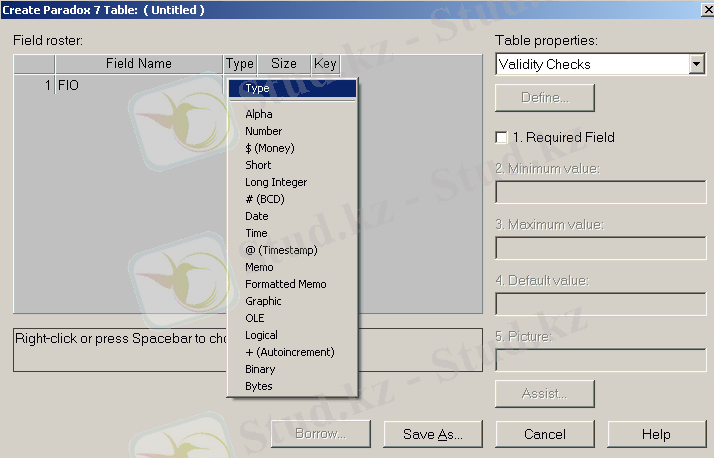Cancel the table creation dialog
Screen dimensions: 714x458
click(545, 434)
